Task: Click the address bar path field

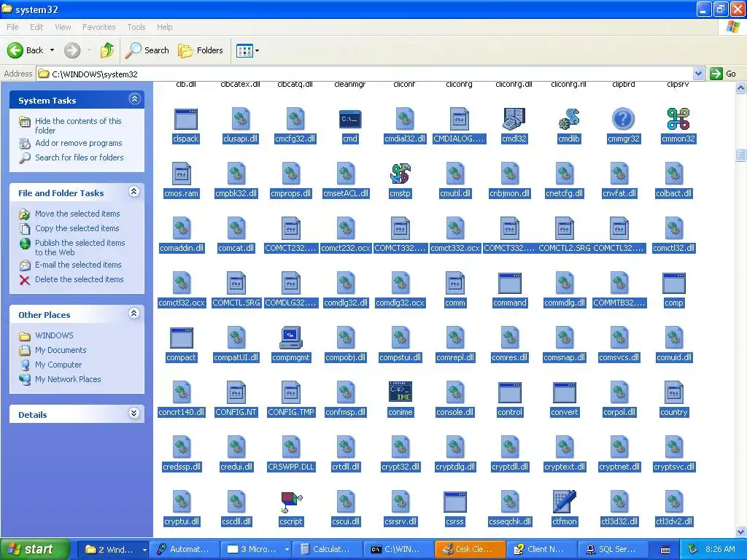Action: click(x=365, y=74)
